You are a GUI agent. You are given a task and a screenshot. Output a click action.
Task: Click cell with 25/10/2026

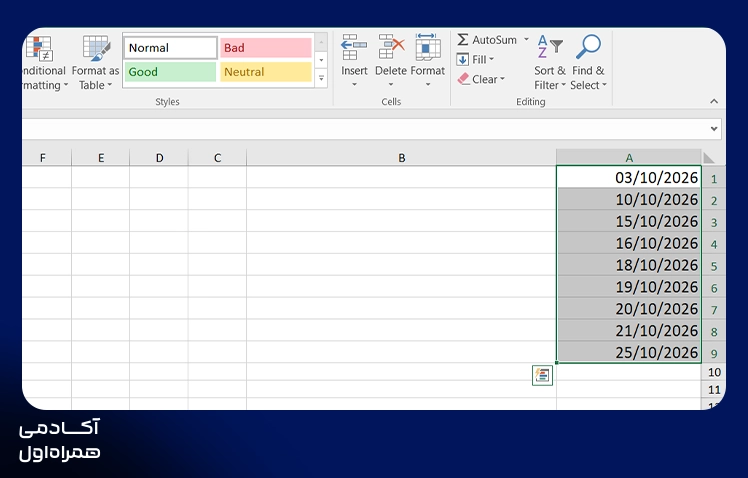pyautogui.click(x=629, y=353)
